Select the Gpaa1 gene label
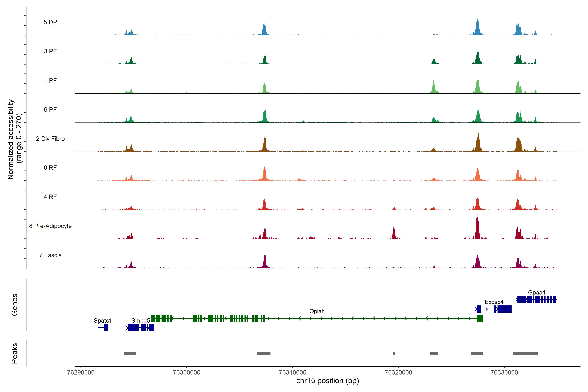 pos(537,293)
